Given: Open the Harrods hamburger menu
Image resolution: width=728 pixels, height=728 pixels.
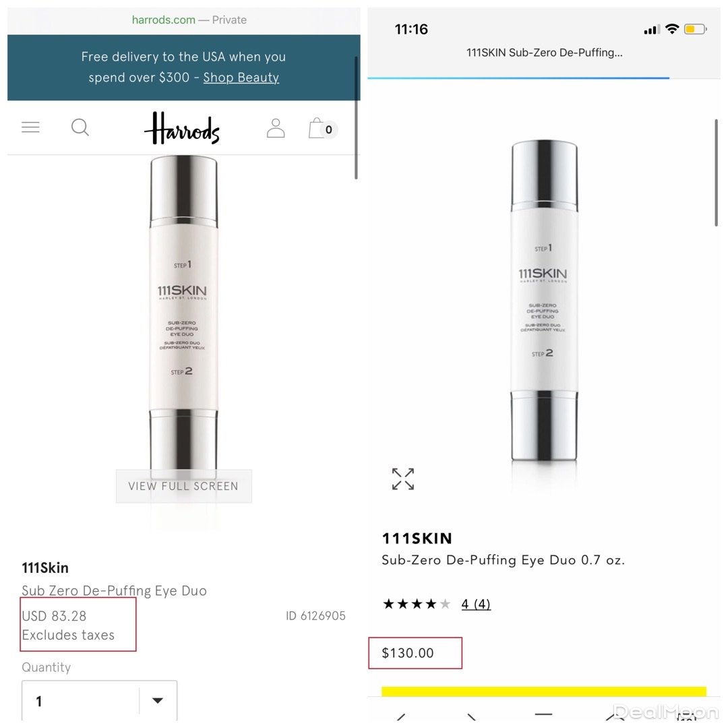Looking at the screenshot, I should 30,127.
